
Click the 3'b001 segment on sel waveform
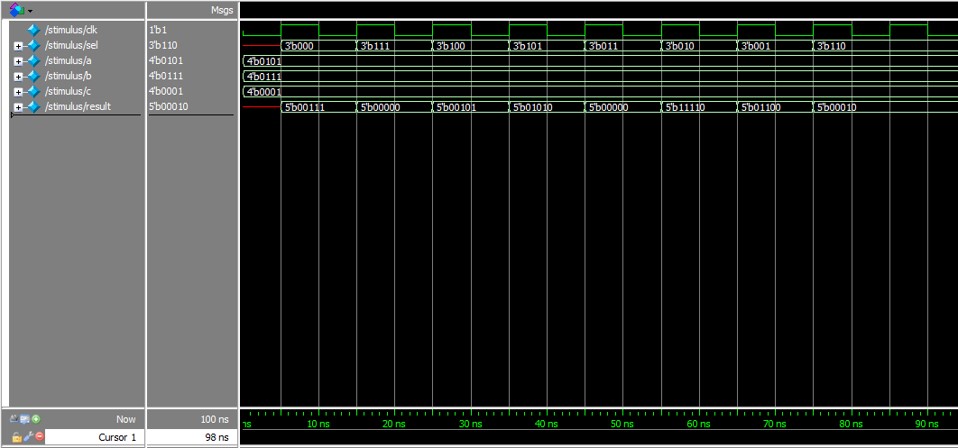pos(775,46)
